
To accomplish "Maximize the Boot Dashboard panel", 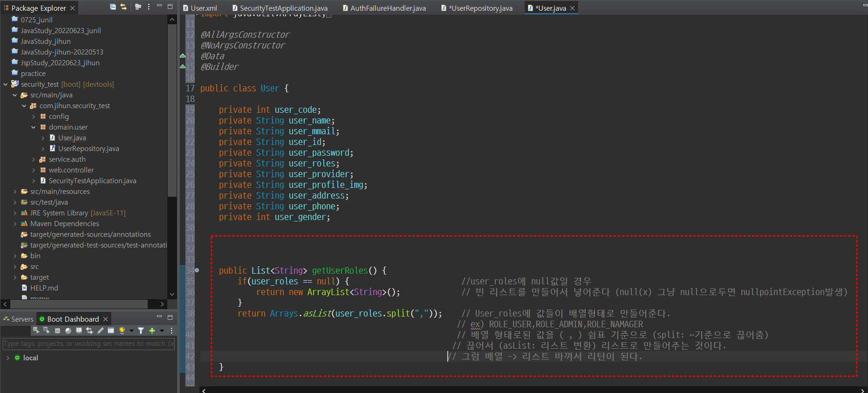I will point(170,317).
